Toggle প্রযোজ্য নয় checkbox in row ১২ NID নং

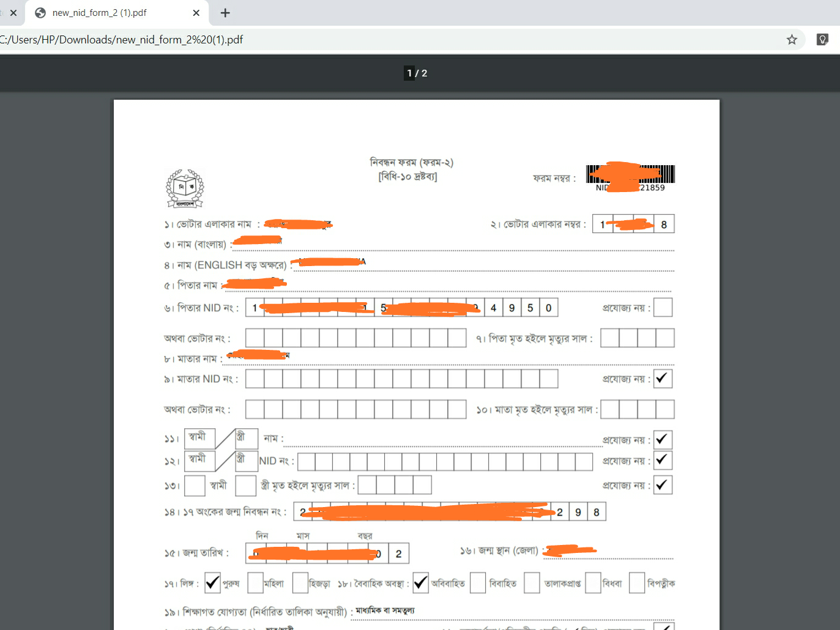[x=663, y=460]
